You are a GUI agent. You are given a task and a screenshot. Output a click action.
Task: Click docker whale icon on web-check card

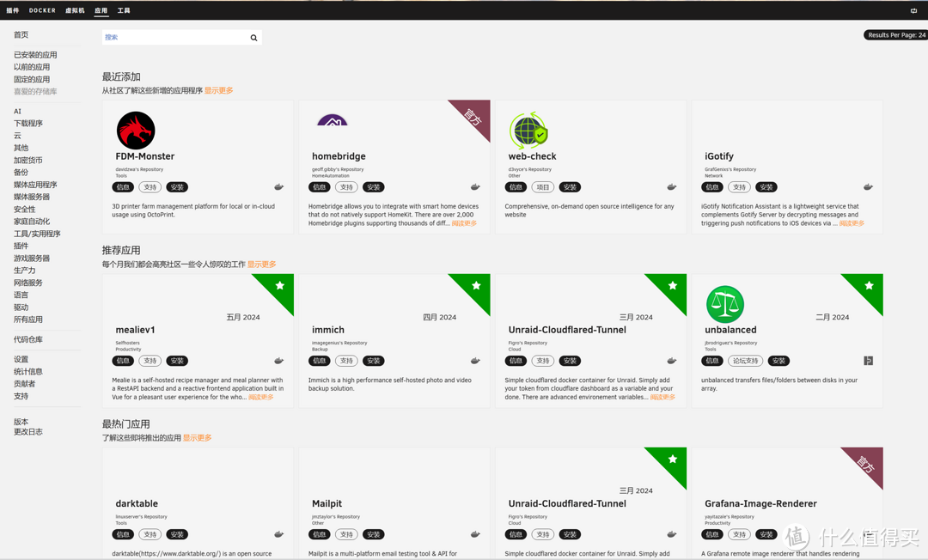click(672, 187)
